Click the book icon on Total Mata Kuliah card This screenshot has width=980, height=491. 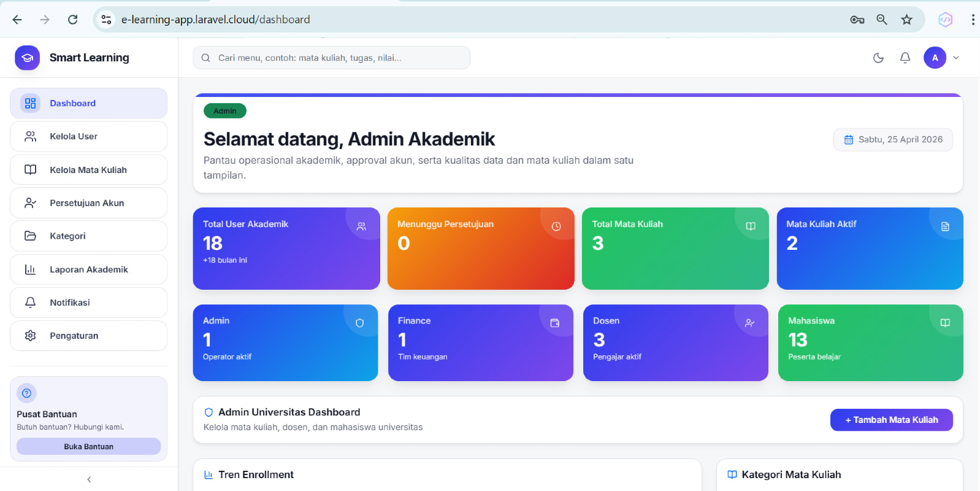(751, 226)
